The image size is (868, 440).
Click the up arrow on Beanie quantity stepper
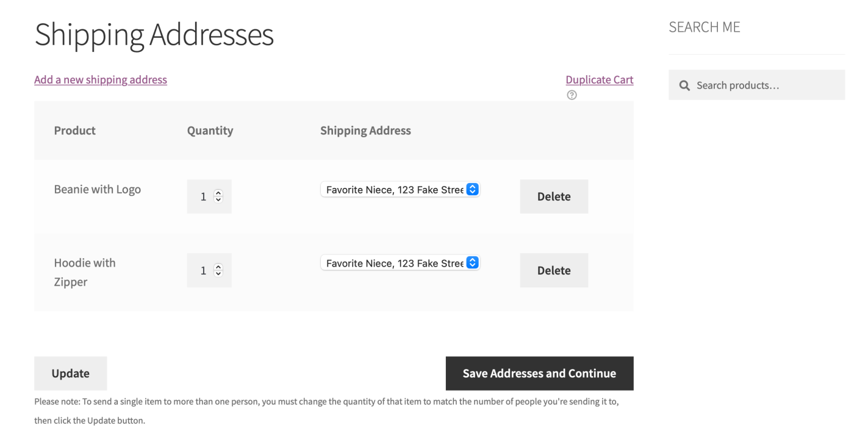coord(218,193)
